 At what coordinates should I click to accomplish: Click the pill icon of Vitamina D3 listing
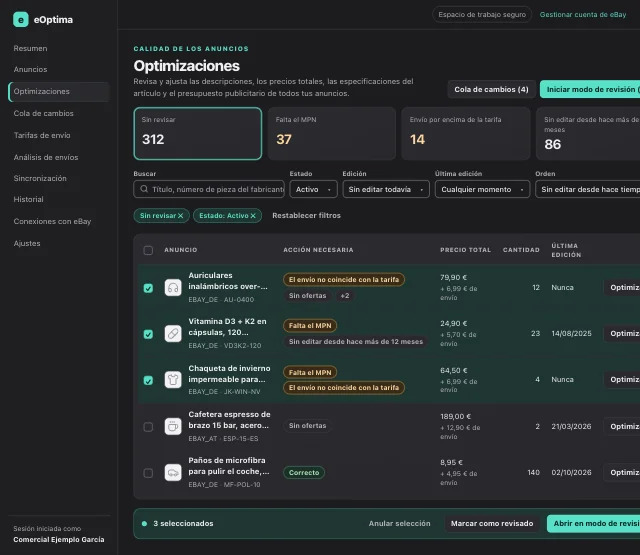[173, 334]
